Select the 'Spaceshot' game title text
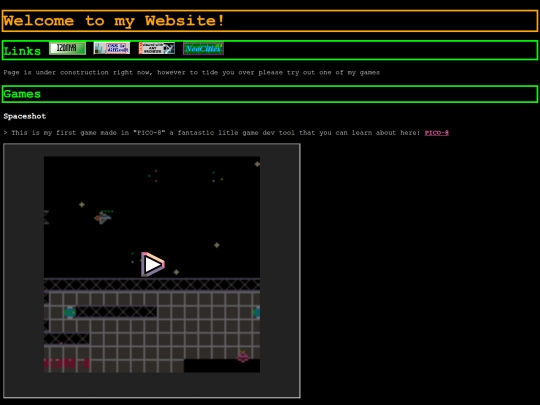Image resolution: width=540 pixels, height=405 pixels. coord(25,116)
